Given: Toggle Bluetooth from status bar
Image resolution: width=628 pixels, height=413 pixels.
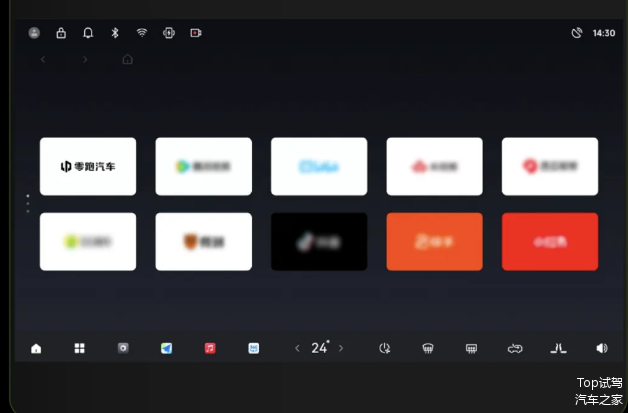Looking at the screenshot, I should coord(115,33).
